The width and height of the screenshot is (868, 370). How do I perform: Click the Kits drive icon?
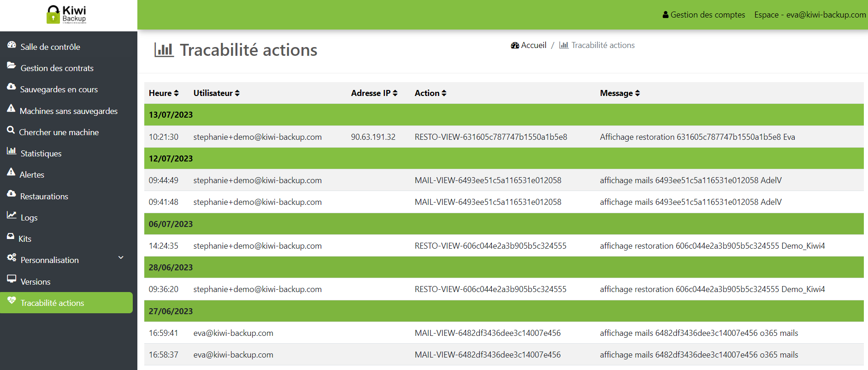[x=11, y=237]
